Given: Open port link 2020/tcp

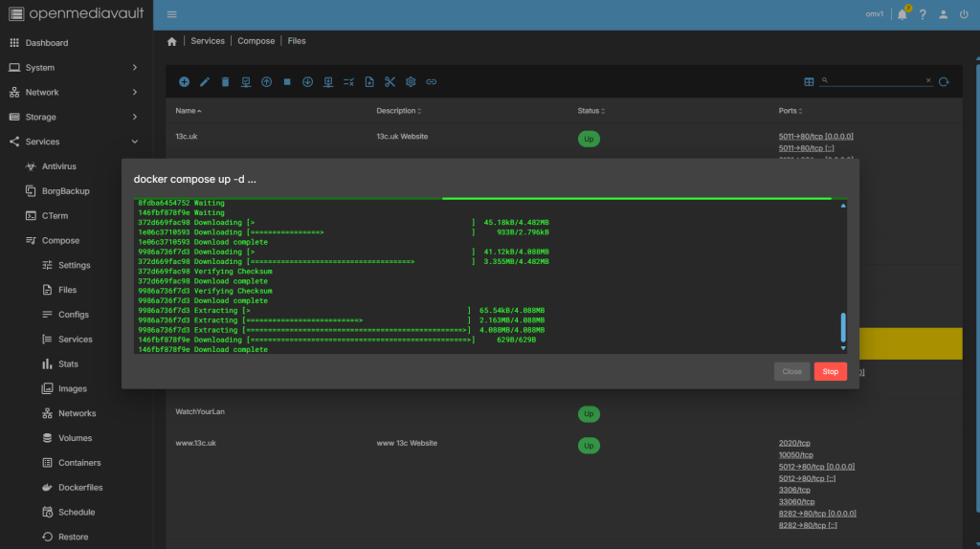Looking at the screenshot, I should coord(793,443).
